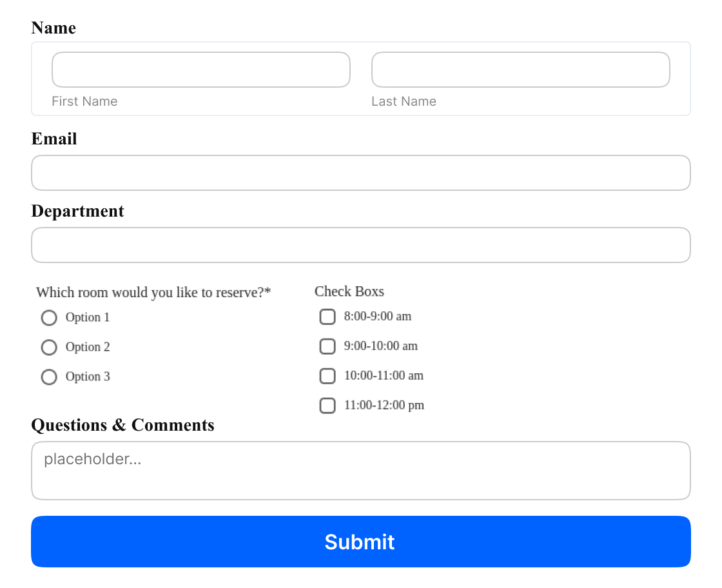This screenshot has height=588, width=722.
Task: Submit the room reservation form
Action: pos(360,542)
